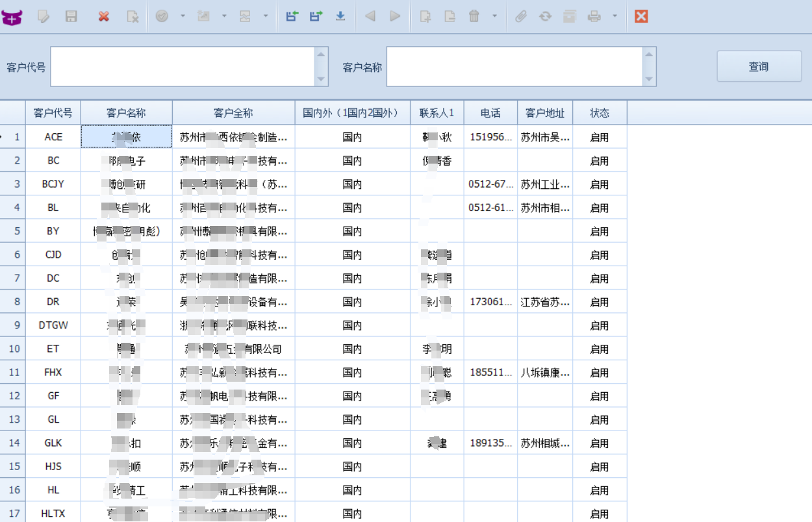Open dropdown arrow beside approve checkmark icon
The image size is (812, 522).
(183, 16)
